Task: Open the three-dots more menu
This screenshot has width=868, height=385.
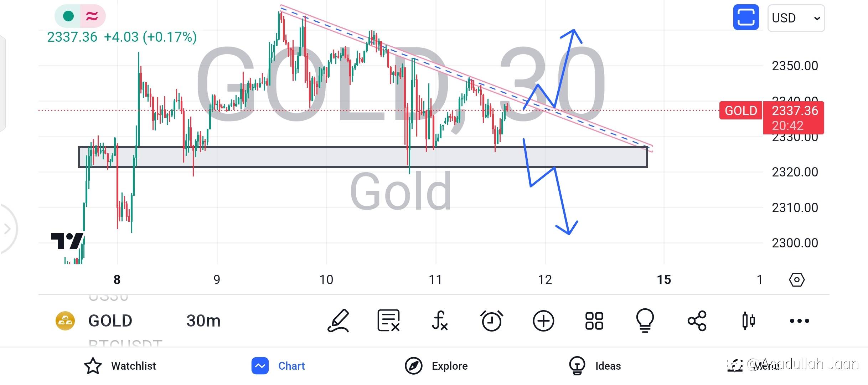Action: point(800,321)
